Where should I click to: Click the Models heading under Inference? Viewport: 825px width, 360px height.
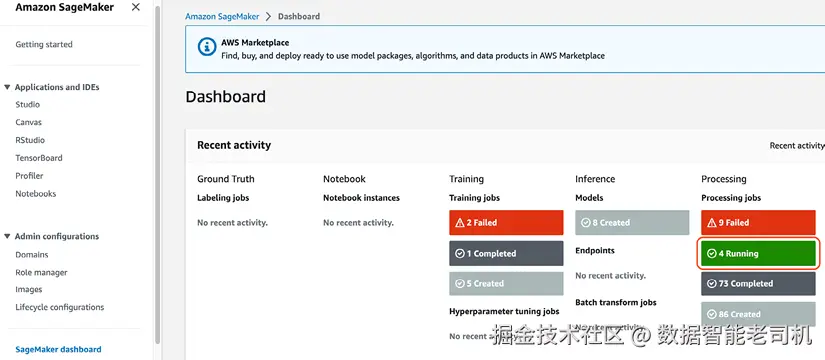click(x=589, y=198)
